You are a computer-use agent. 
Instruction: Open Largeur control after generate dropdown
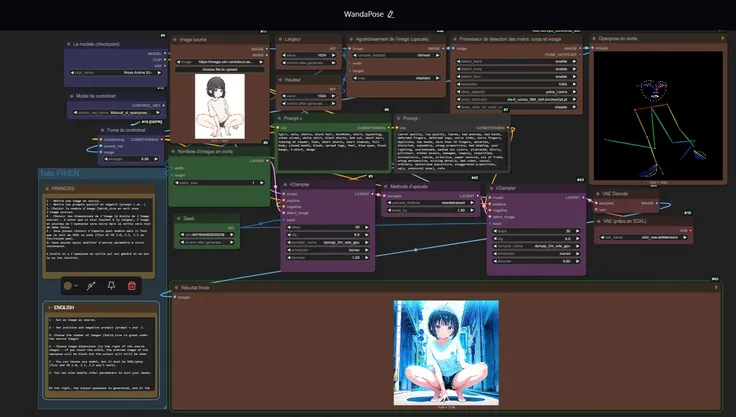(x=308, y=63)
